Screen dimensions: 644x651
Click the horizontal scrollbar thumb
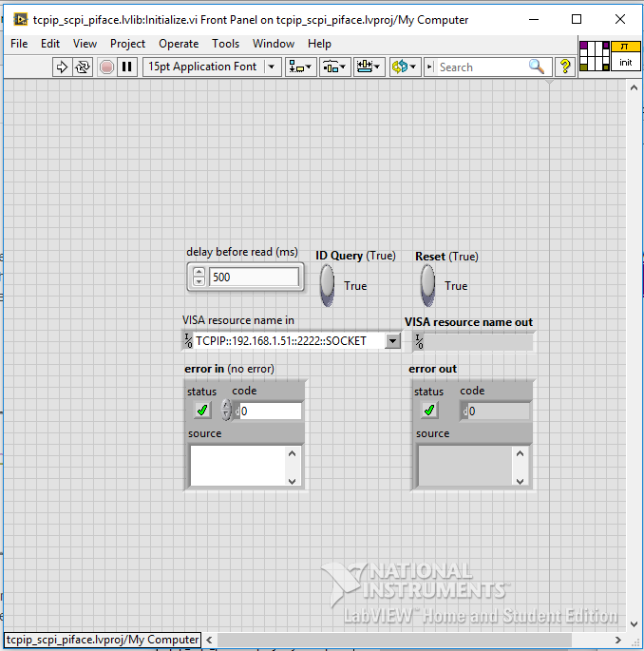(x=394, y=640)
